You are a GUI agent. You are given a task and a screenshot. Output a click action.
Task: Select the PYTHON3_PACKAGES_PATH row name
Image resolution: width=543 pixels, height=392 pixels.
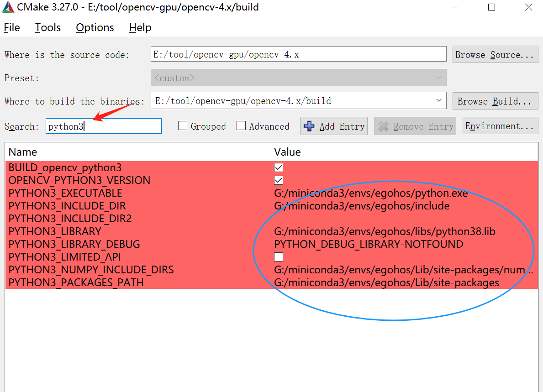[x=76, y=282]
